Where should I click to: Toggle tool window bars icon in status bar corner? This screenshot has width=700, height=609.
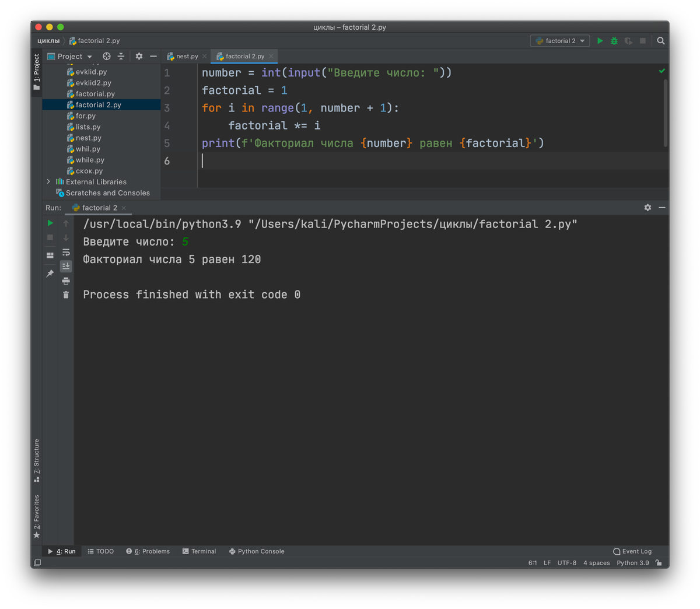tap(37, 563)
